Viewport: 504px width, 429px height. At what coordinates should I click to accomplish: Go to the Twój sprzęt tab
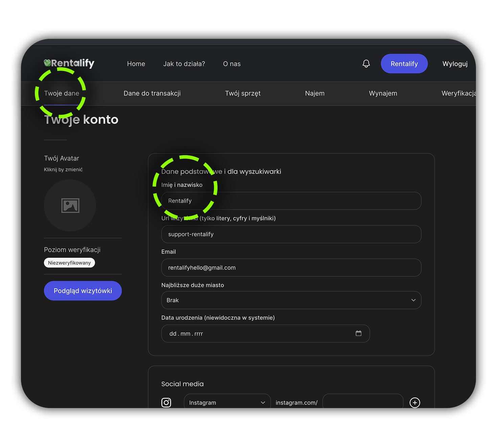point(243,93)
